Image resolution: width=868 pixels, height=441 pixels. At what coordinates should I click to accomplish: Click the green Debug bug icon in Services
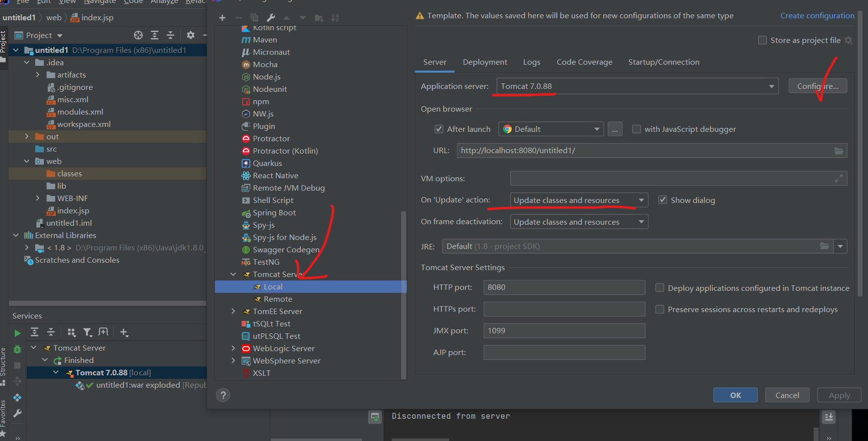coord(17,349)
